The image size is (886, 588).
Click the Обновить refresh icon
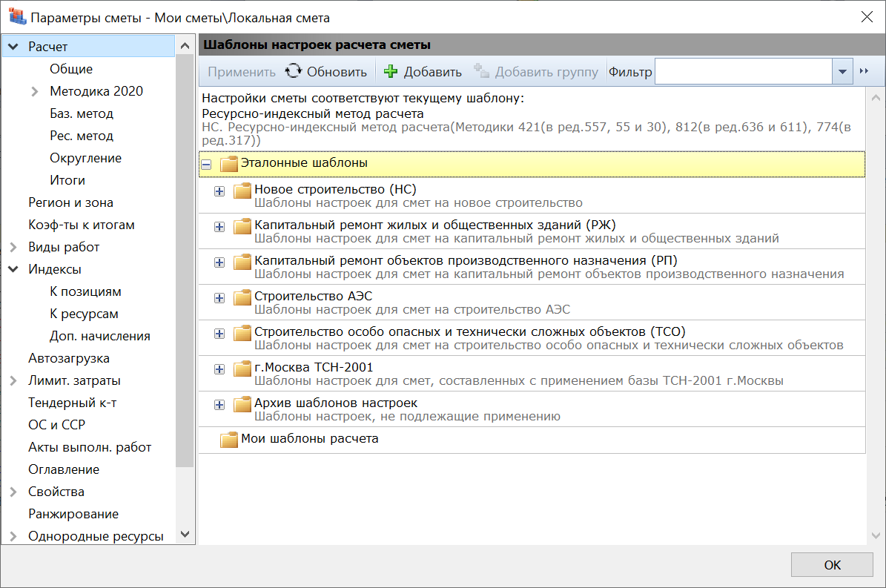294,71
